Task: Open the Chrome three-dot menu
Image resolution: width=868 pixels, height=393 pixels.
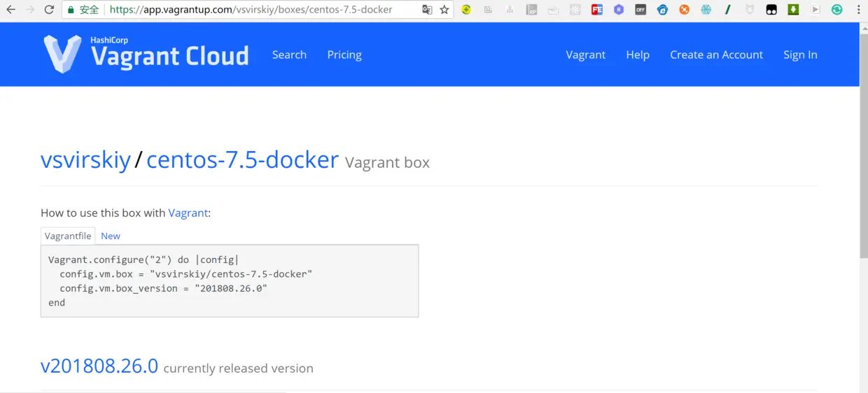Action: click(859, 10)
